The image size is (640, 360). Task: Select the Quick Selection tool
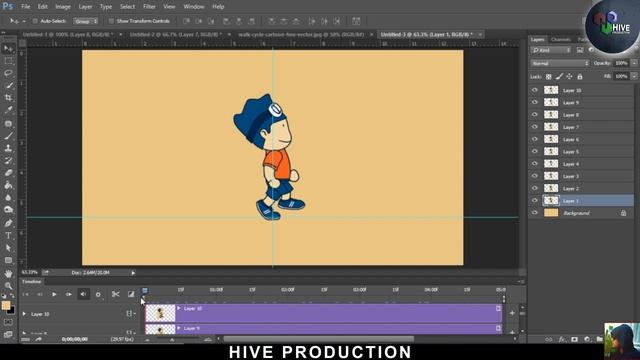click(x=8, y=85)
